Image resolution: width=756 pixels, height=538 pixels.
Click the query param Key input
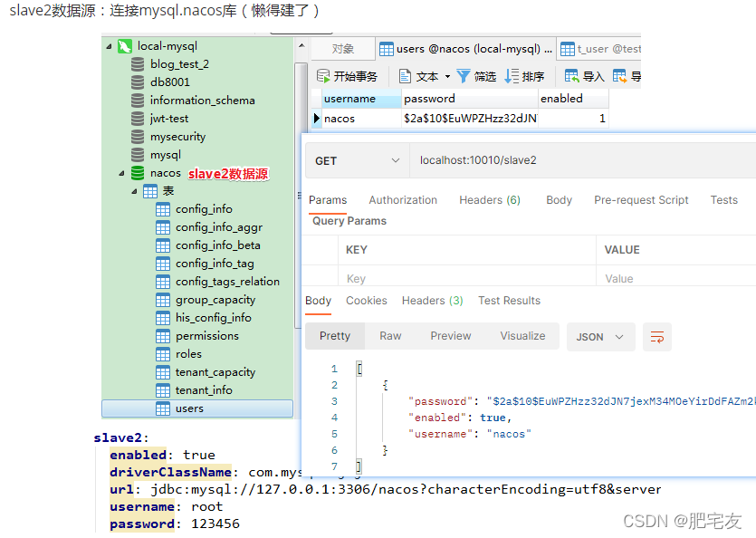click(x=467, y=278)
